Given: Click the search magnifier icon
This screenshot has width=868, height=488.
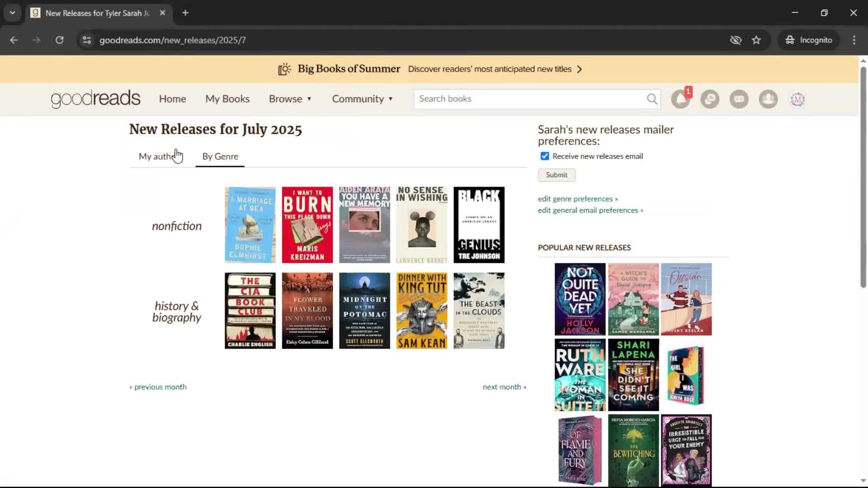Looking at the screenshot, I should tap(652, 99).
